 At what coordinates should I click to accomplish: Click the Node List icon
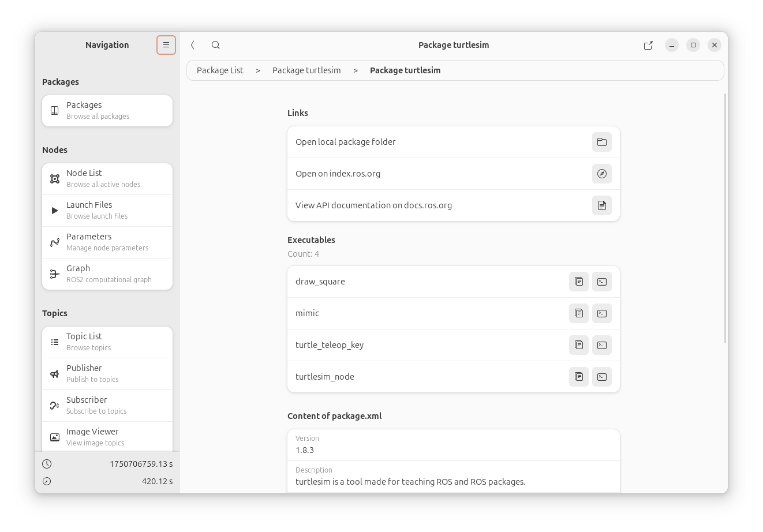(x=55, y=179)
